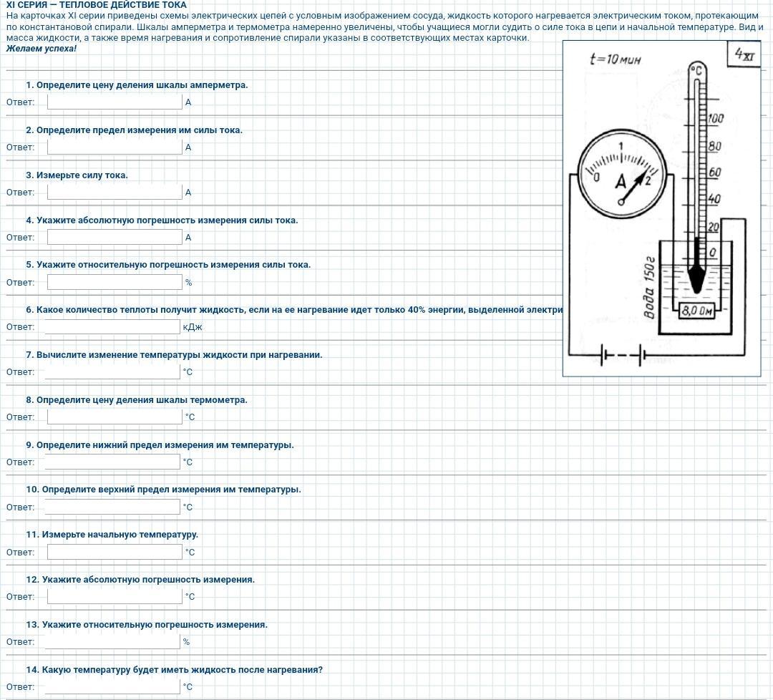Click the card number '4 XI' label
The height and width of the screenshot is (700, 773).
point(744,55)
